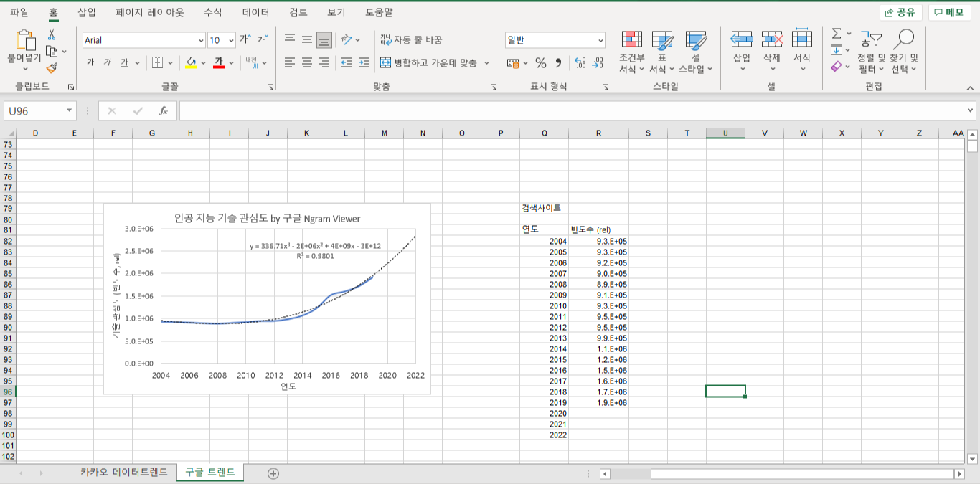Open 찾기 및 선택 find and select
Screen dimensions: 980x484
[x=903, y=52]
